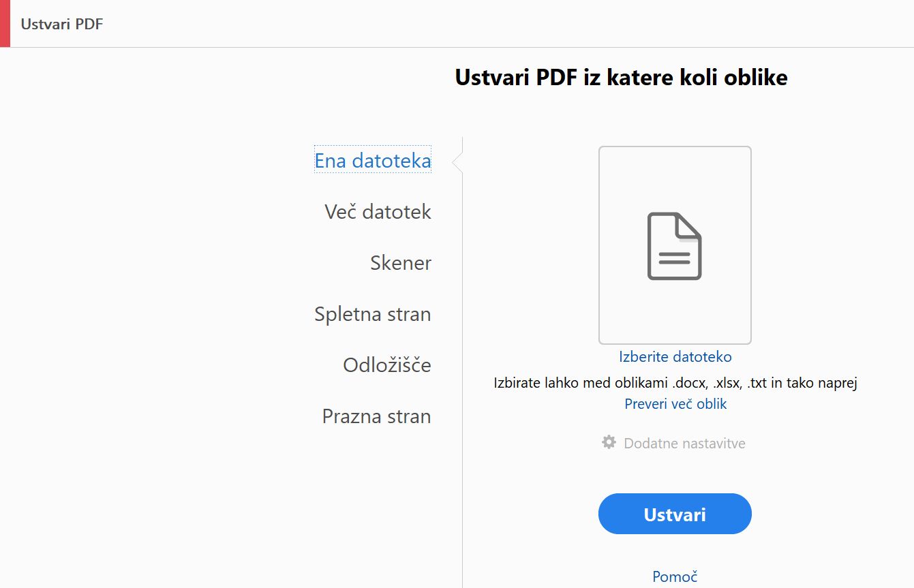Keep Ena datoteka mode selected
The height and width of the screenshot is (588, 914).
[x=372, y=161]
